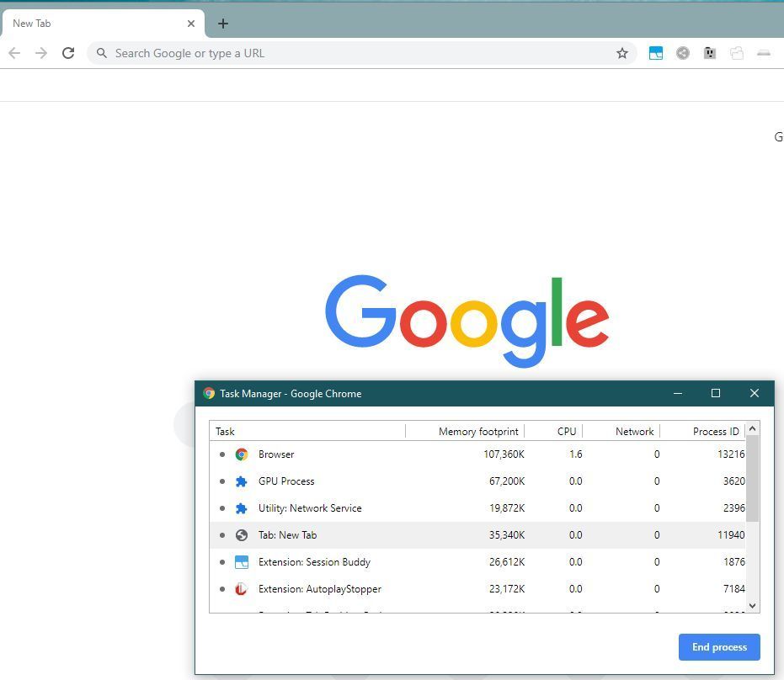The height and width of the screenshot is (680, 784).
Task: Click globe icon beside Tab: New Tab
Action: pyautogui.click(x=242, y=535)
